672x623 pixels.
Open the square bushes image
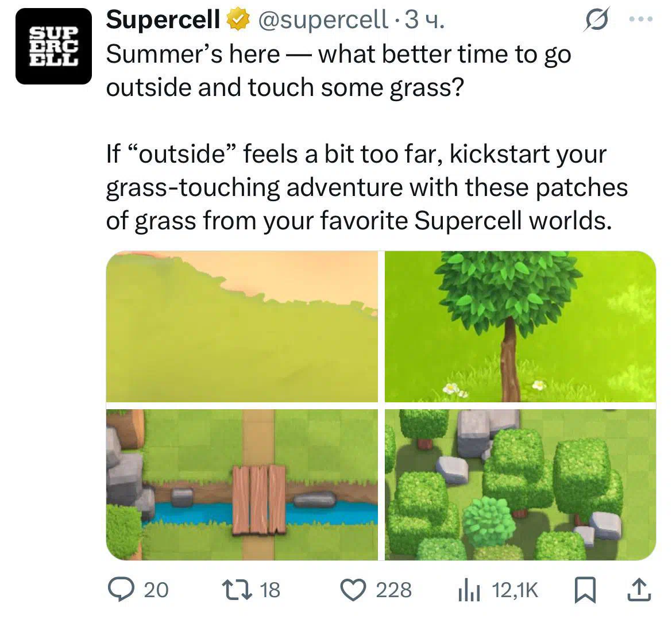pos(520,484)
